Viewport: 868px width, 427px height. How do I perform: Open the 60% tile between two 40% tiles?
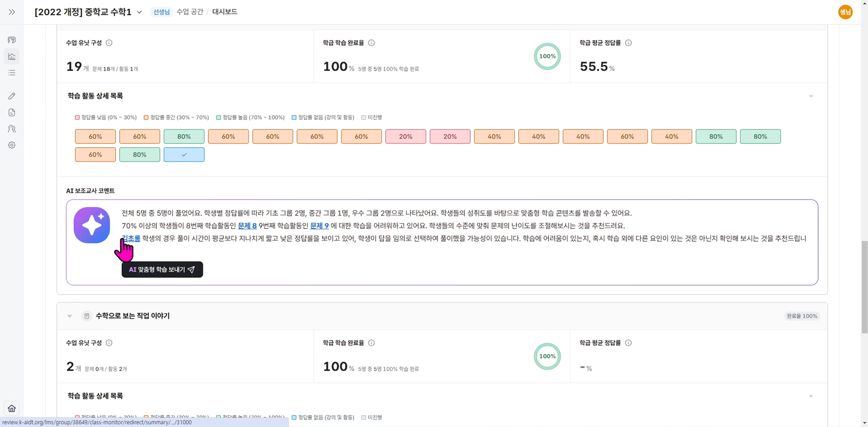pyautogui.click(x=627, y=137)
